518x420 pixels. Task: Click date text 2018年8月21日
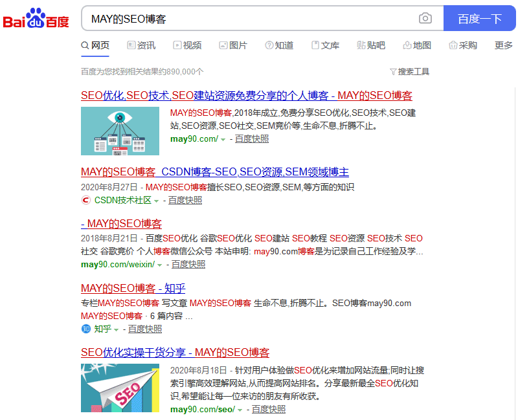[x=109, y=238]
